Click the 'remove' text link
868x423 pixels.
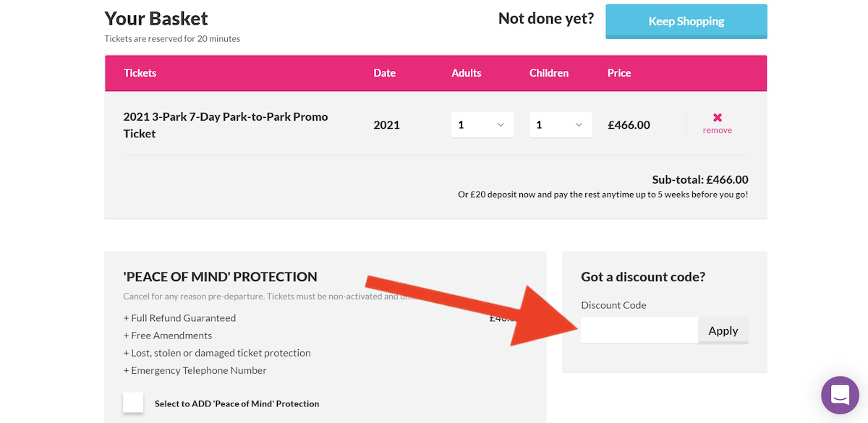coord(718,130)
